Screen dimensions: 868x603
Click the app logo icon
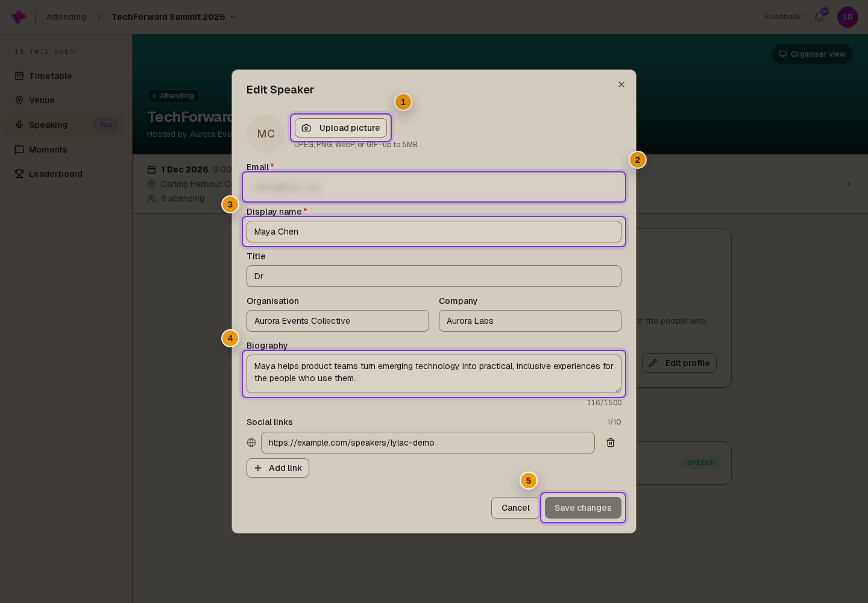(x=19, y=17)
